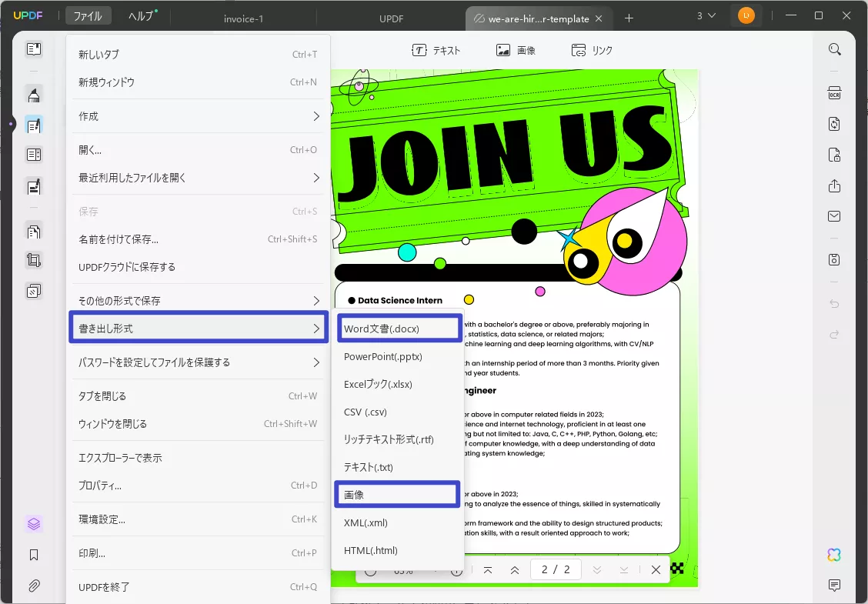
Task: Open the Convert PDF icon in right sidebar
Action: [x=834, y=123]
